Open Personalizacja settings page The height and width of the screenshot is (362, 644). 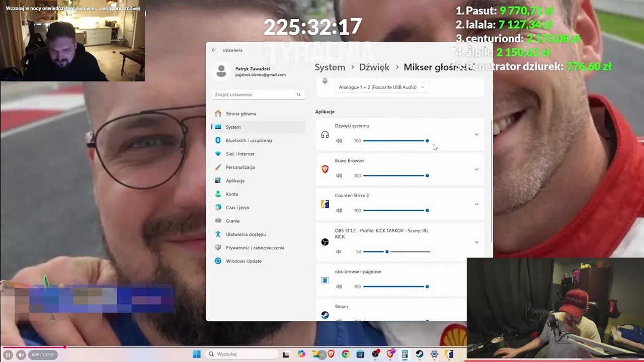point(258,167)
